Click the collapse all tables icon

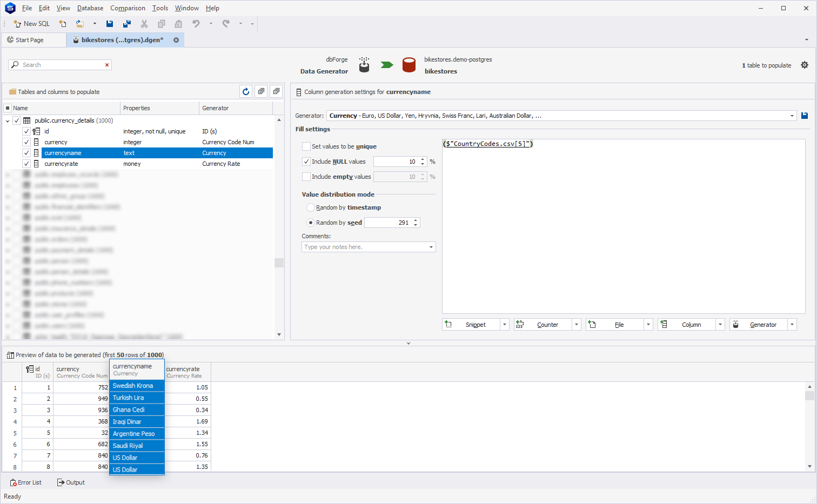276,92
